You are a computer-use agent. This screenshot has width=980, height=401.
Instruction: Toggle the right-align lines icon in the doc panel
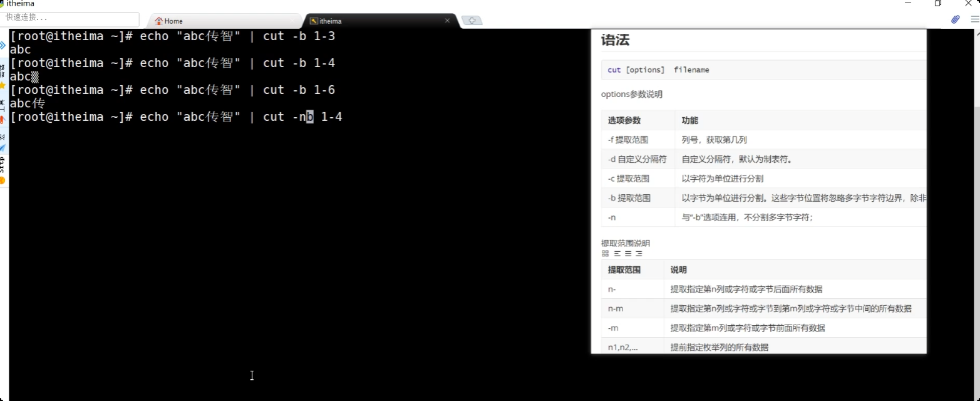point(639,253)
